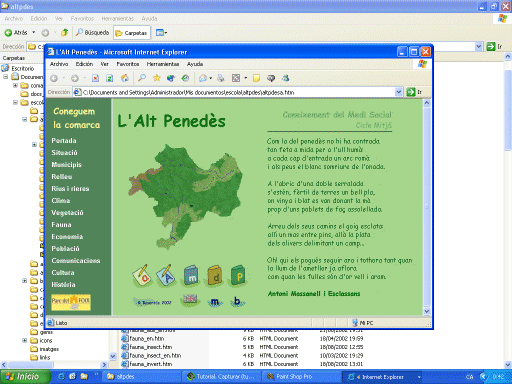Open Favorites with the star toolbar icon

[156, 78]
